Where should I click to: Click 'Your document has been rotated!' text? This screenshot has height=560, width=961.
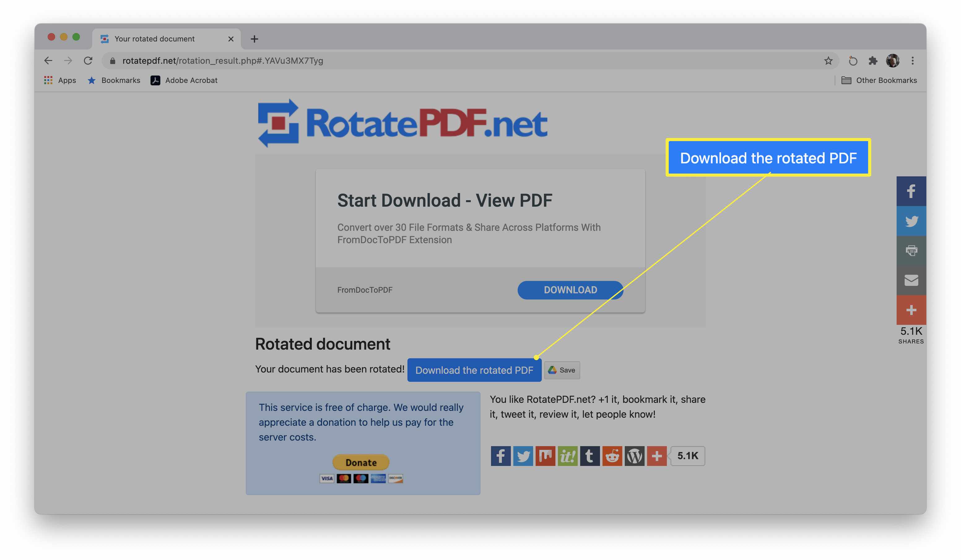click(x=330, y=369)
